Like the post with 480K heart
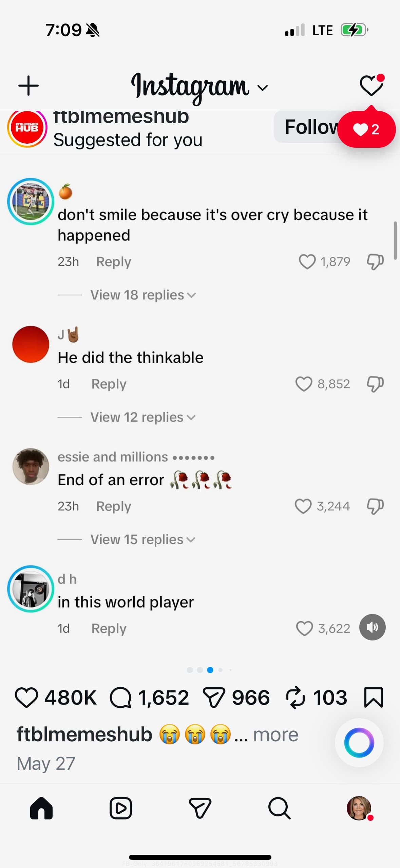 pos(26,698)
